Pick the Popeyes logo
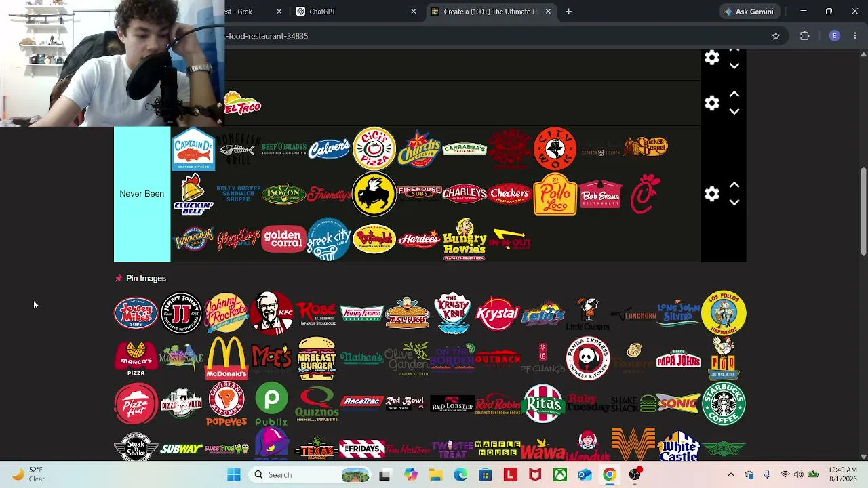Image resolution: width=868 pixels, height=488 pixels. tap(226, 404)
